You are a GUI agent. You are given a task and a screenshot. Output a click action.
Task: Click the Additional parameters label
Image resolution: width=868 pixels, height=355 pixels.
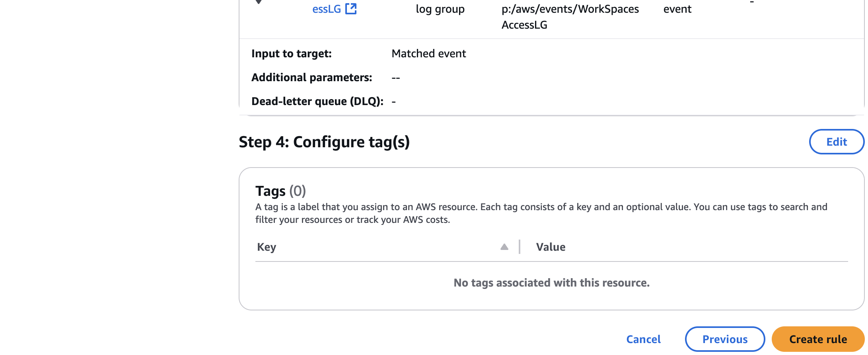click(311, 78)
